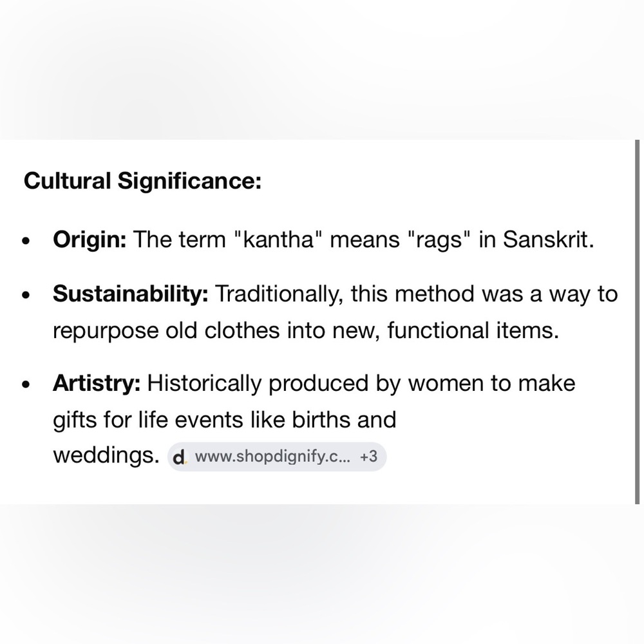This screenshot has width=644, height=644.
Task: Click the word "weddings." before the source chip
Action: 106,455
